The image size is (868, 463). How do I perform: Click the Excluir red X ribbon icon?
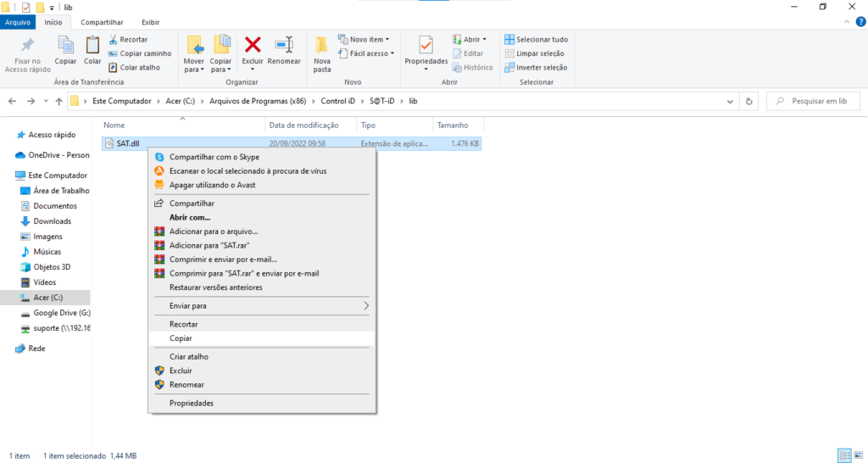[x=253, y=46]
